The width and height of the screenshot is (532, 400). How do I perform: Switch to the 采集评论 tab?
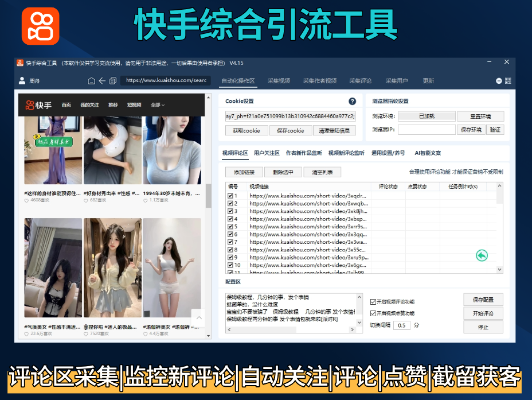point(360,80)
